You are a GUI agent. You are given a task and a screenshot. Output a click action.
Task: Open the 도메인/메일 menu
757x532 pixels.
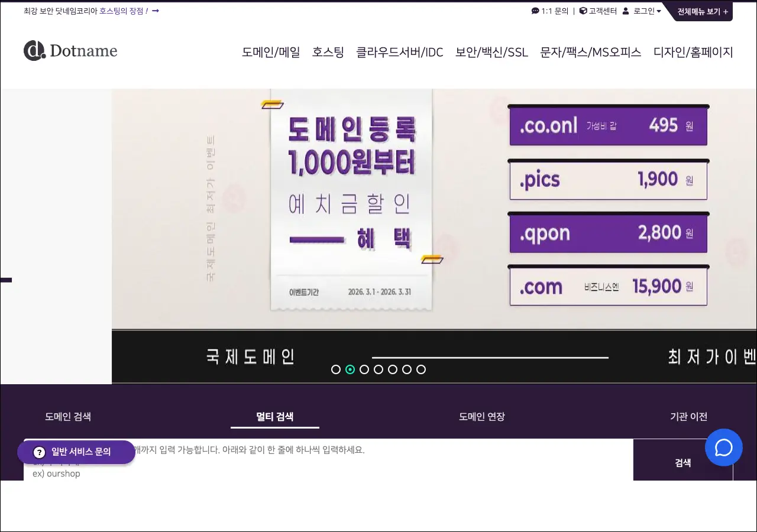pyautogui.click(x=271, y=52)
